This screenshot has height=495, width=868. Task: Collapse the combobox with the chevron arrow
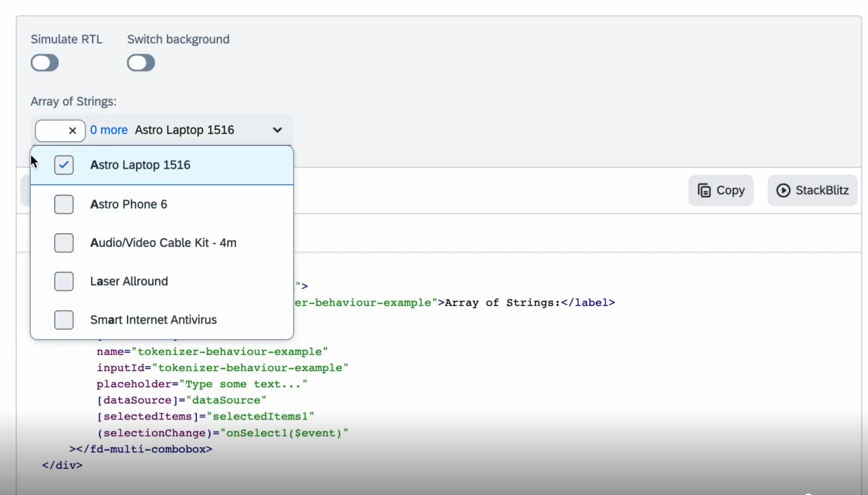[277, 130]
